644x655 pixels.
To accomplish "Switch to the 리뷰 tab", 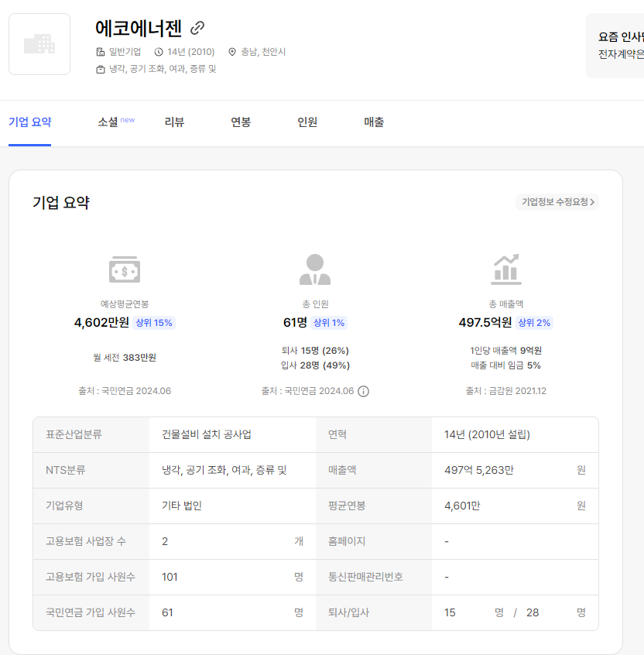I will [174, 122].
